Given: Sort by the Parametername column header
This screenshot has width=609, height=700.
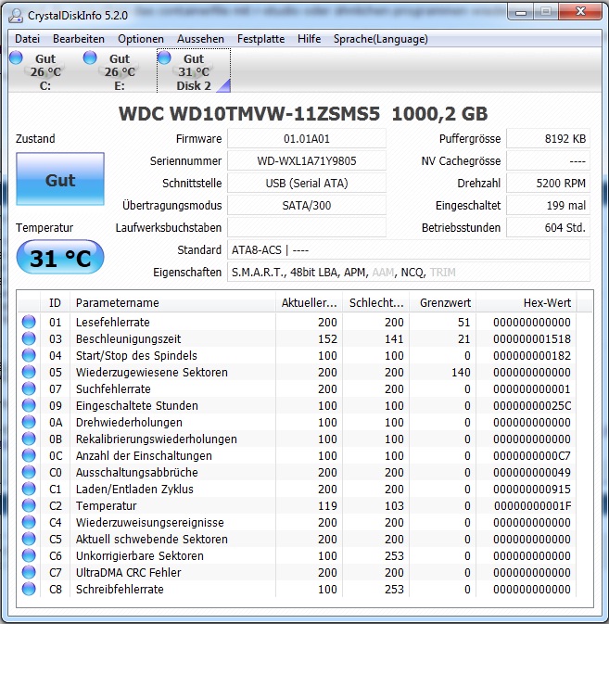Looking at the screenshot, I should tap(172, 302).
